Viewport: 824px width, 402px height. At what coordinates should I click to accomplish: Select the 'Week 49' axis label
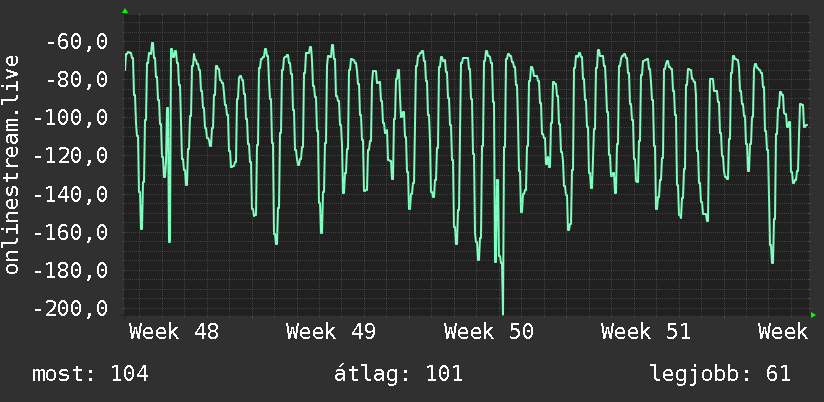(x=331, y=332)
